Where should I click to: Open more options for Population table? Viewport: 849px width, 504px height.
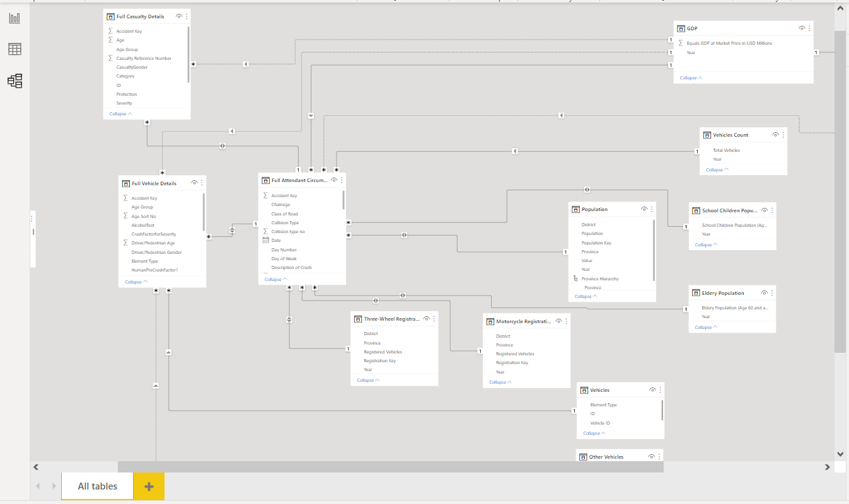coord(652,209)
